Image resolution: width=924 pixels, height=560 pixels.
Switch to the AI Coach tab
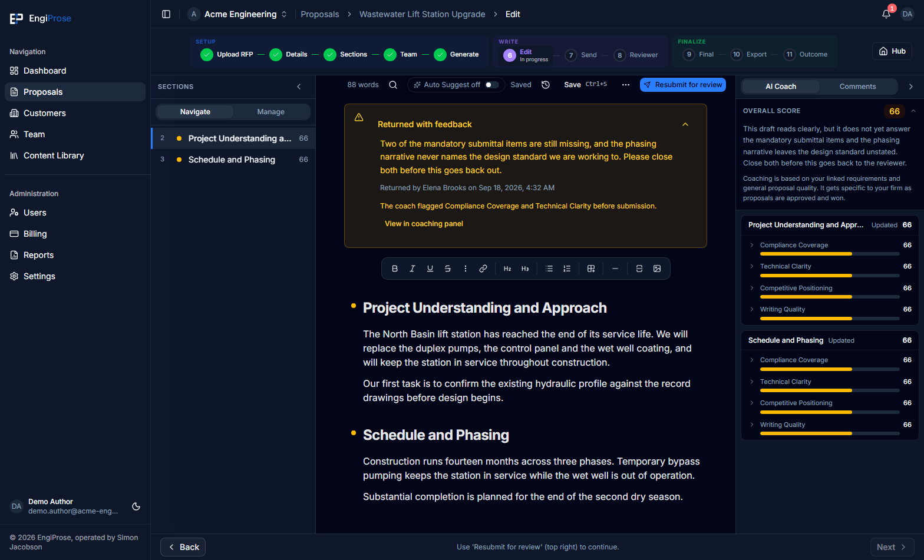tap(781, 87)
